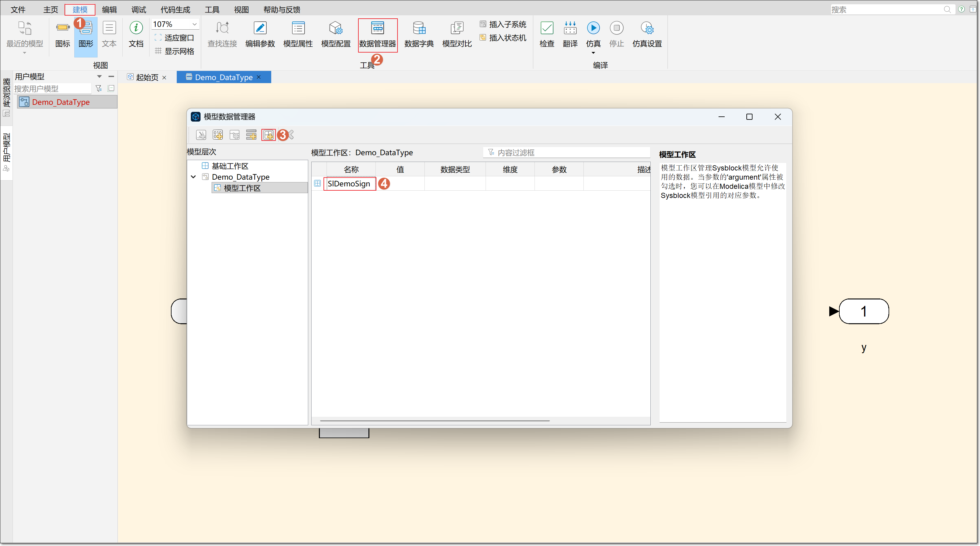Click 插入子系统 insert subsystem
The image size is (980, 546).
[503, 24]
